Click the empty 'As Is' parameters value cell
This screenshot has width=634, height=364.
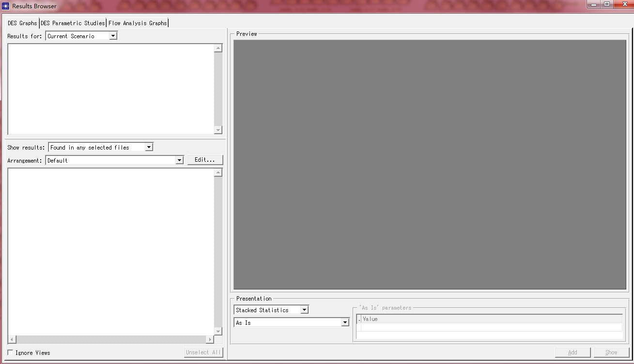point(492,327)
